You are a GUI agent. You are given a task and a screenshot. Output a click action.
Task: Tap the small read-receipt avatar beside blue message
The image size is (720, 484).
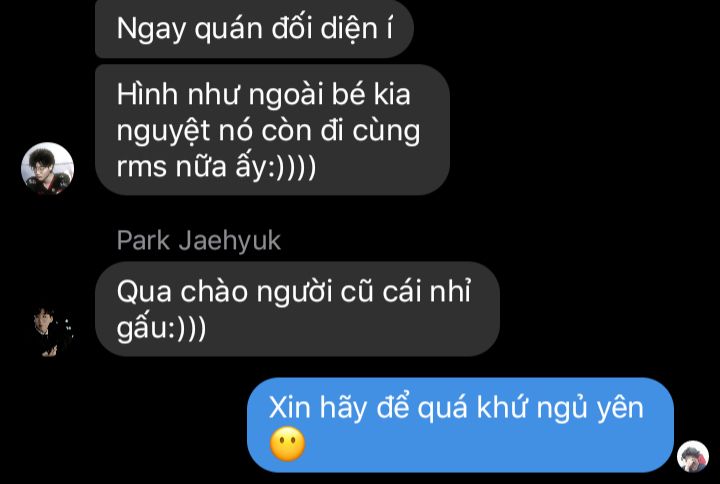(693, 456)
